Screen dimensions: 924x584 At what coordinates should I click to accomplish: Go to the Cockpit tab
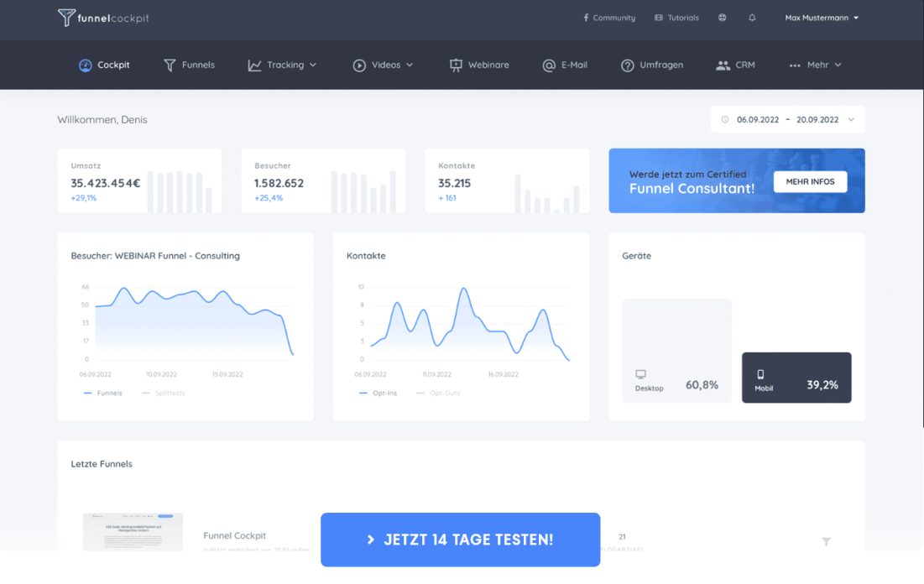pyautogui.click(x=104, y=65)
